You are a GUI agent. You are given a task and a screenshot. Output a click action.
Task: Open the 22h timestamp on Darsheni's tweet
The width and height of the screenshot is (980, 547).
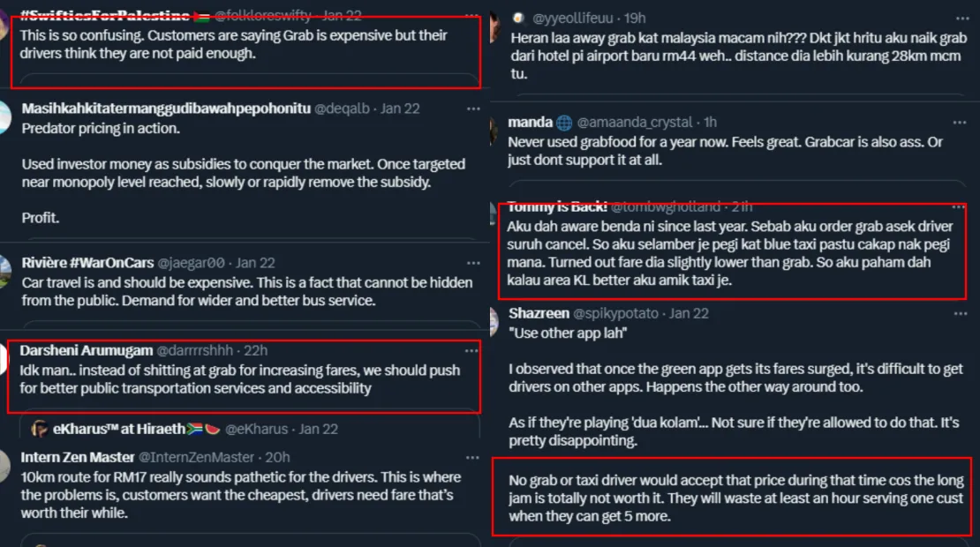click(x=255, y=351)
